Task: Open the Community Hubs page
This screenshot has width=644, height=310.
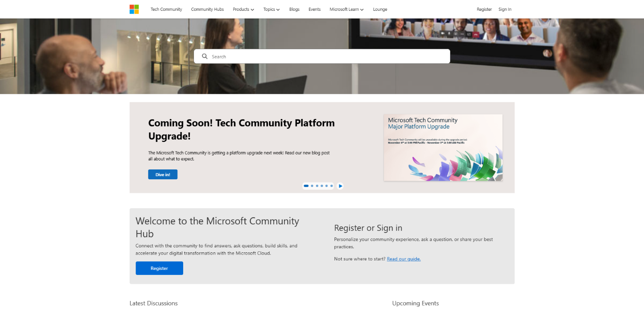Action: pos(207,9)
